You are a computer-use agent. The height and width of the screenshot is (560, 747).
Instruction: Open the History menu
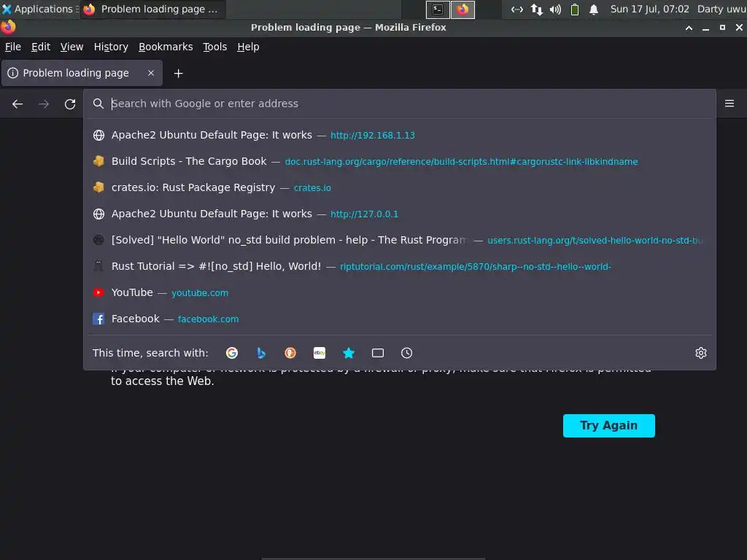(x=111, y=47)
